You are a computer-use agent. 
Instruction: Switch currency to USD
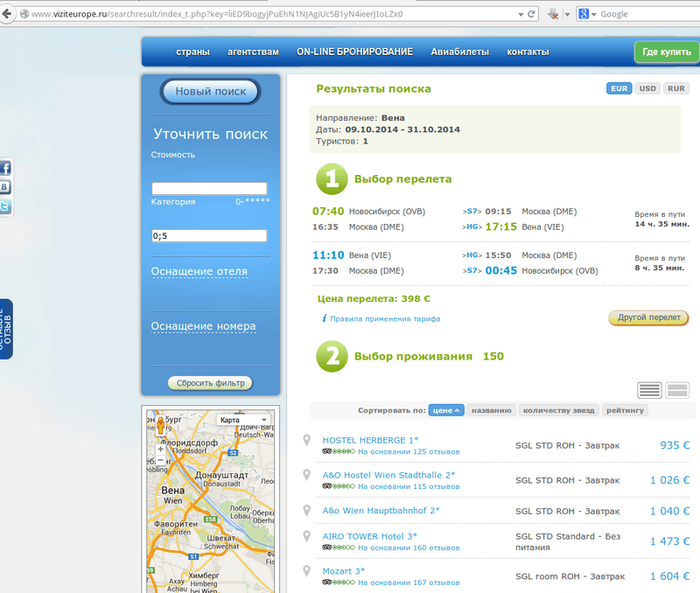pyautogui.click(x=647, y=88)
